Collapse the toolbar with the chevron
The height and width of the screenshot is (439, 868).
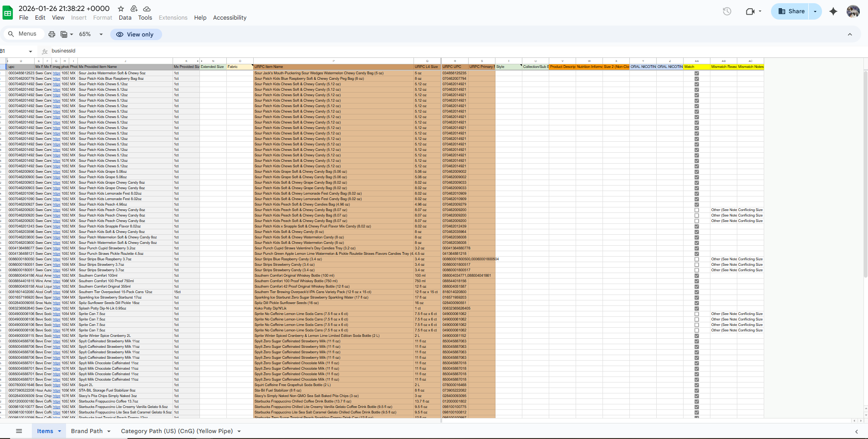[850, 34]
